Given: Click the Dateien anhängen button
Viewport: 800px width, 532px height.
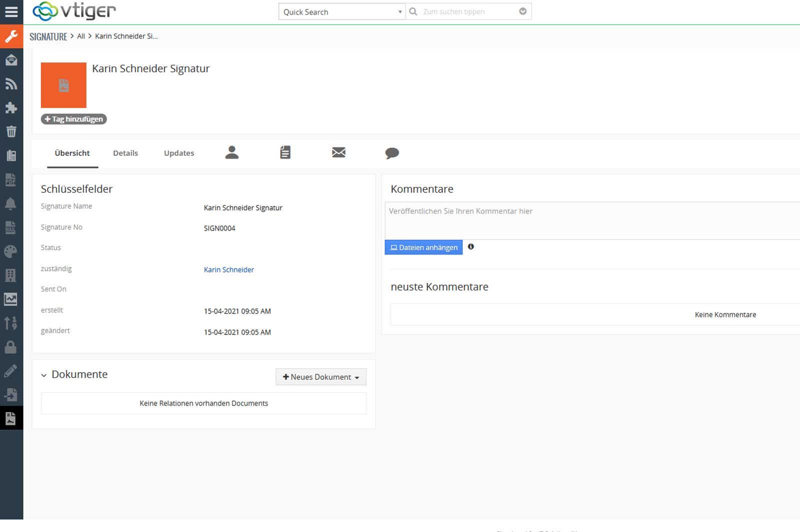Looking at the screenshot, I should tap(423, 247).
